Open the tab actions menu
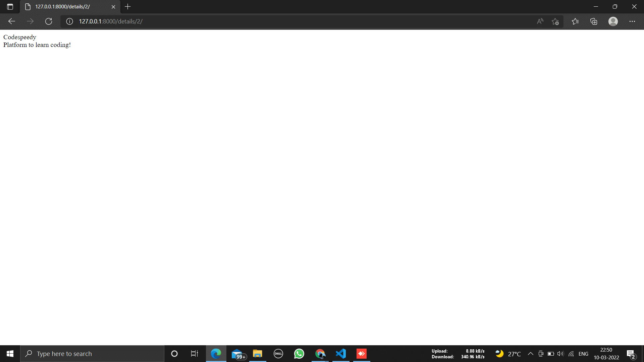 (x=10, y=7)
